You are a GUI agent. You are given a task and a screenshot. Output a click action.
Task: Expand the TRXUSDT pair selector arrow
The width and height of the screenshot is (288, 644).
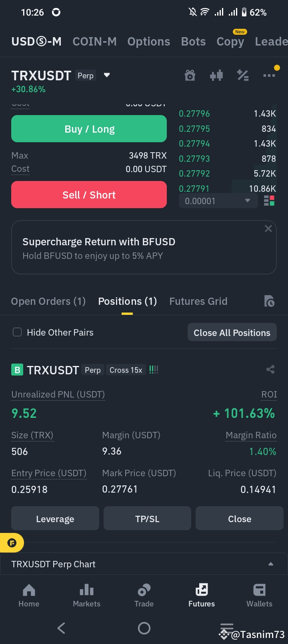tap(107, 75)
